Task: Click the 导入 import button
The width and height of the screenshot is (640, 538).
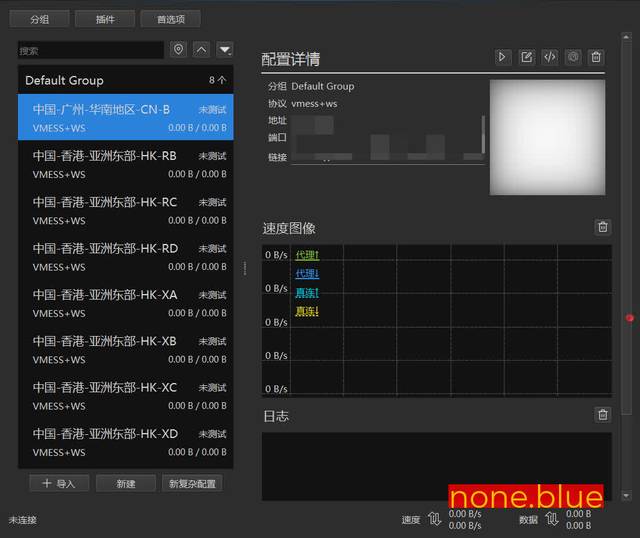Action: 58,484
